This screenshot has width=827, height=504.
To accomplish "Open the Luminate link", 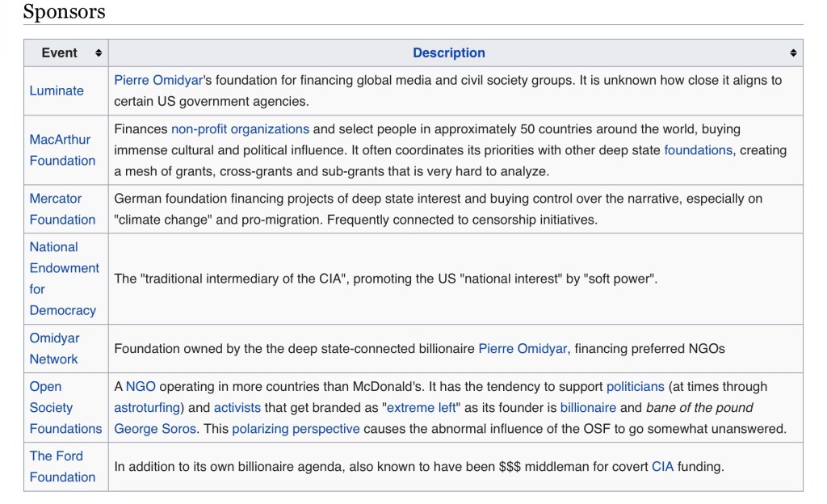I will pos(57,90).
